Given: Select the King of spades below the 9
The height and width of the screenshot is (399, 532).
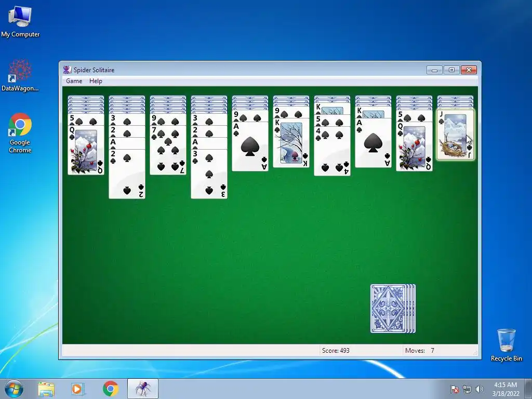Looking at the screenshot, I should (x=291, y=142).
